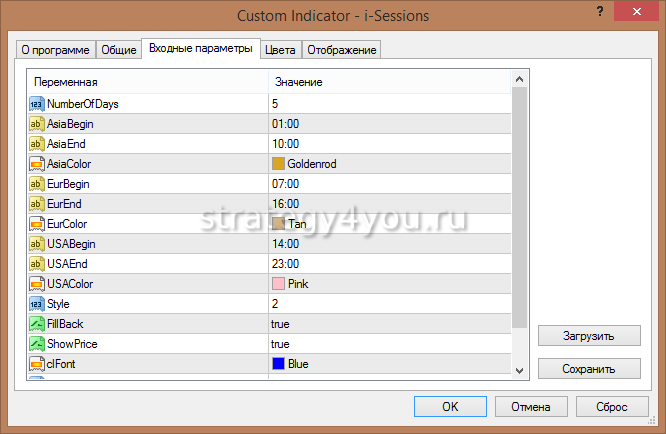Click the color icon beside USAColor
The height and width of the screenshot is (434, 666).
point(37,284)
